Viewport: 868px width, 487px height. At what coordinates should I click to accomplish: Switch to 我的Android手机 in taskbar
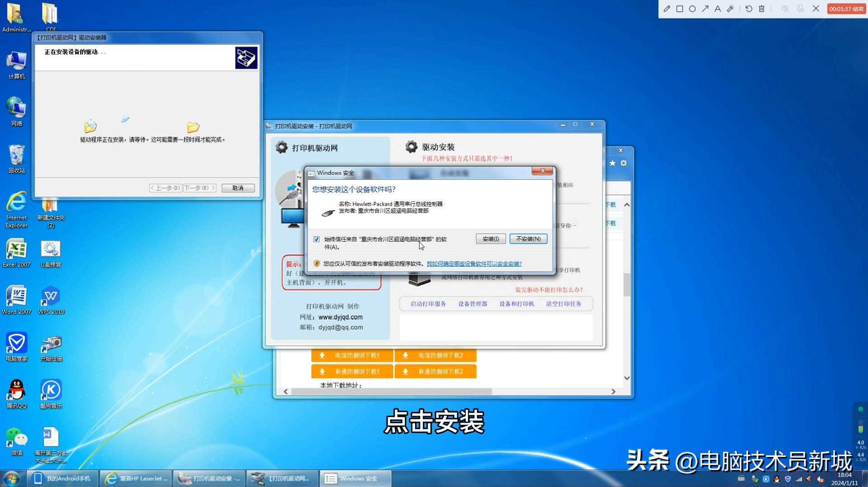point(62,478)
